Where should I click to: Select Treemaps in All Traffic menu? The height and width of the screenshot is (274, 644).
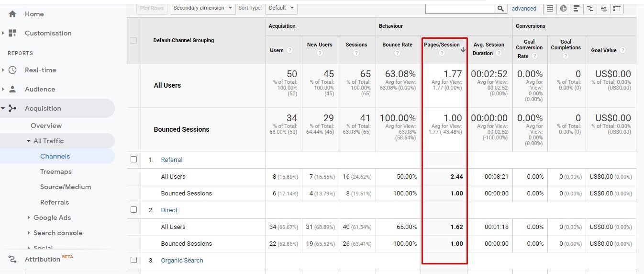point(56,171)
